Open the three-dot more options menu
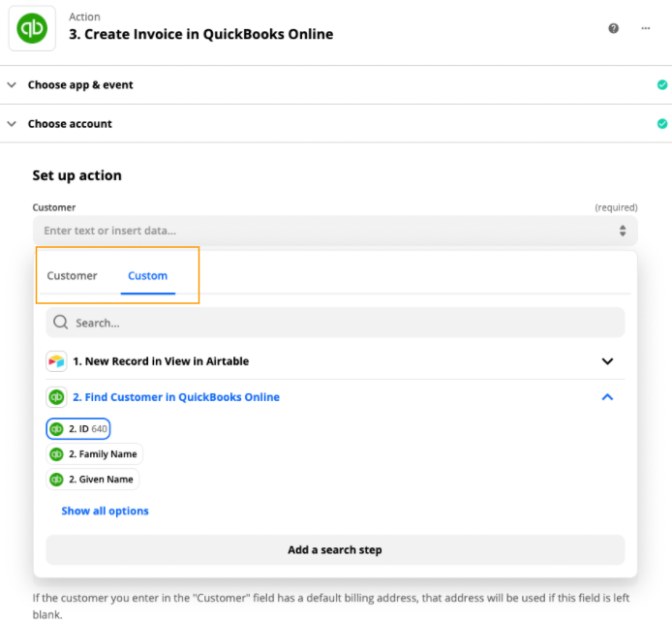 [646, 28]
